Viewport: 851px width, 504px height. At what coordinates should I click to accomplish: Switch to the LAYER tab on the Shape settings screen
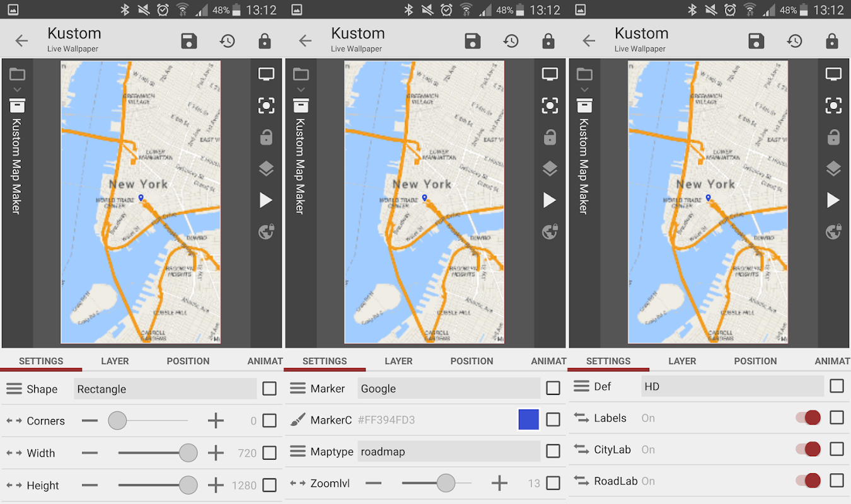point(115,361)
